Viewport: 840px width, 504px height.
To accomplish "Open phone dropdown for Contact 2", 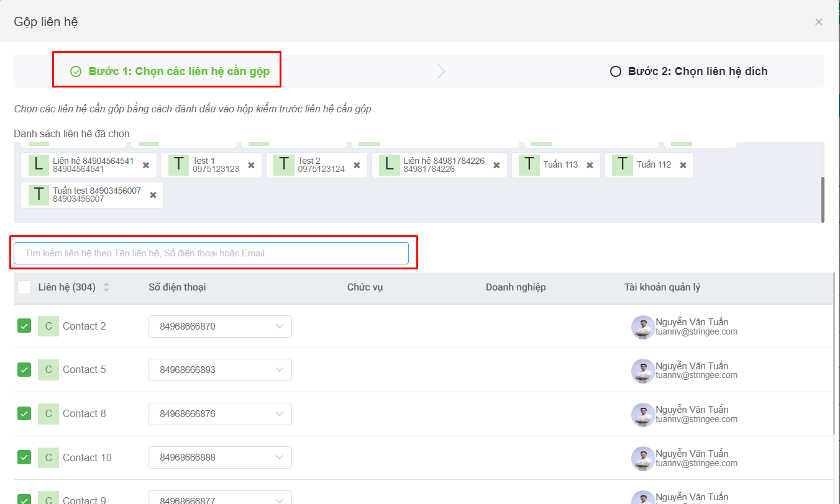I will [x=279, y=326].
